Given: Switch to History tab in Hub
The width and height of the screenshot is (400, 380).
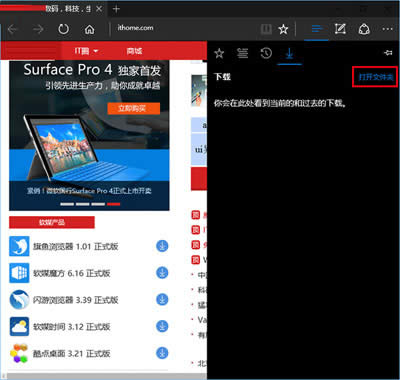Looking at the screenshot, I should click(266, 53).
